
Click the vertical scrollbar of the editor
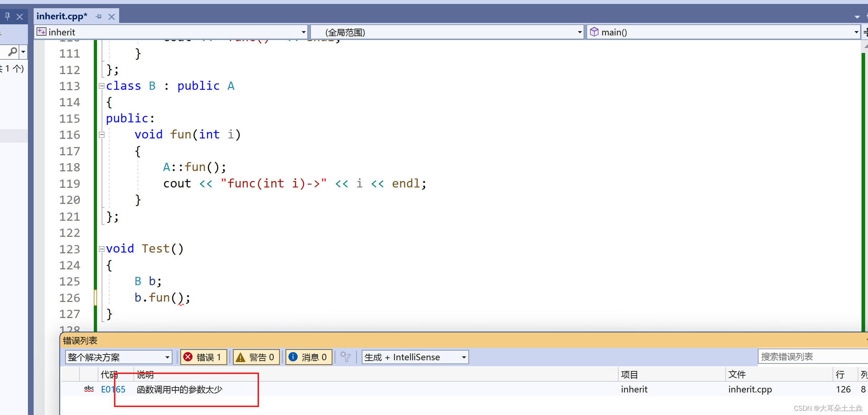pos(864,186)
